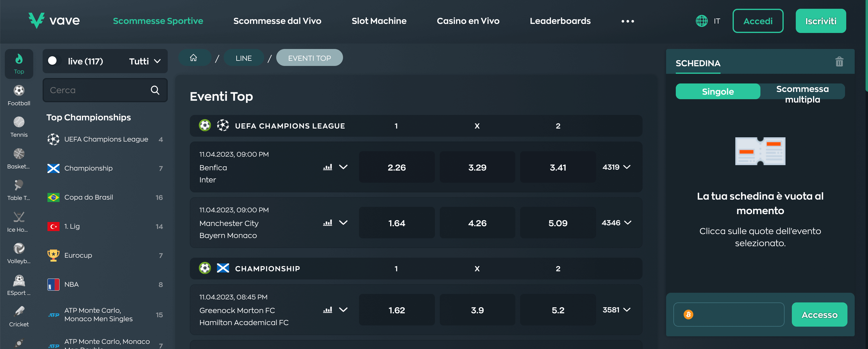
Task: Open statistics icon for Greenock Morton match
Action: (328, 310)
